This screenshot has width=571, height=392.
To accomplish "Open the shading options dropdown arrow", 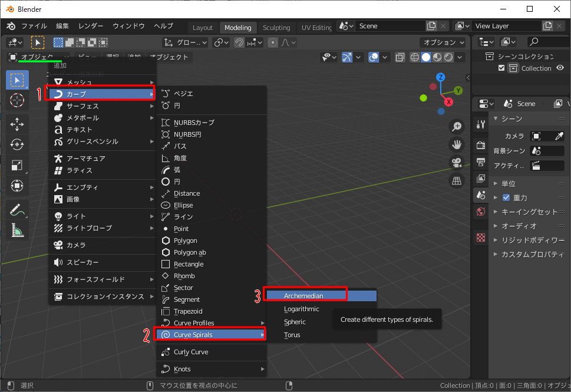I will pyautogui.click(x=460, y=57).
